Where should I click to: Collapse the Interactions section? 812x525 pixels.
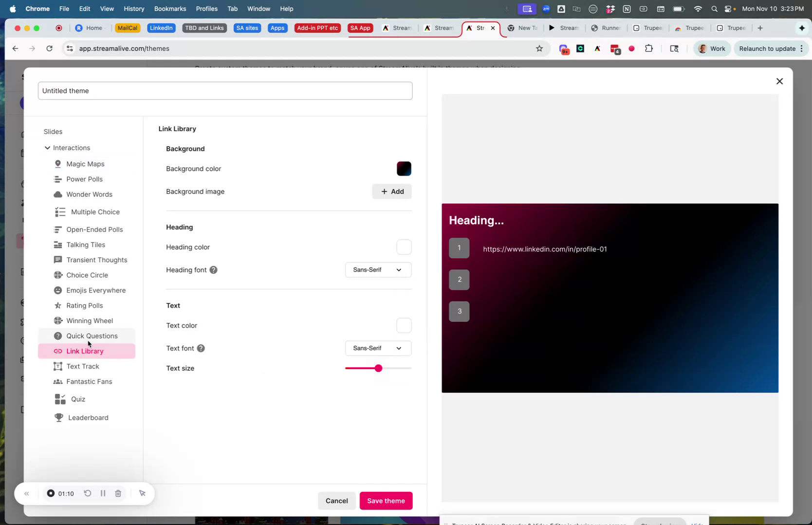point(48,148)
